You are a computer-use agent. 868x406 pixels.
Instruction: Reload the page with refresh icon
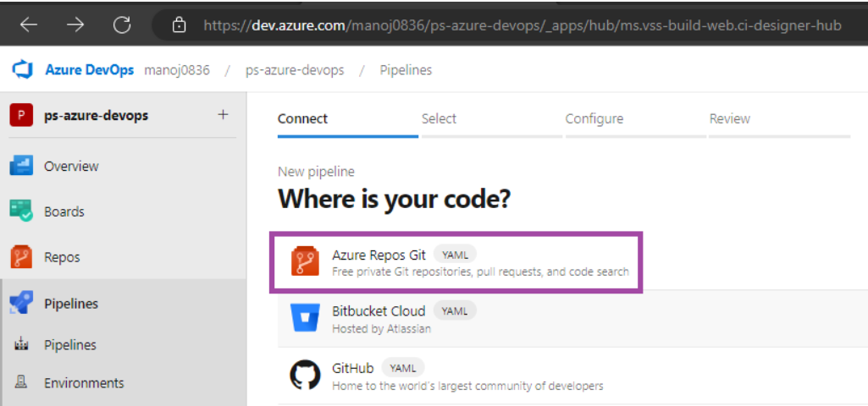tap(122, 25)
